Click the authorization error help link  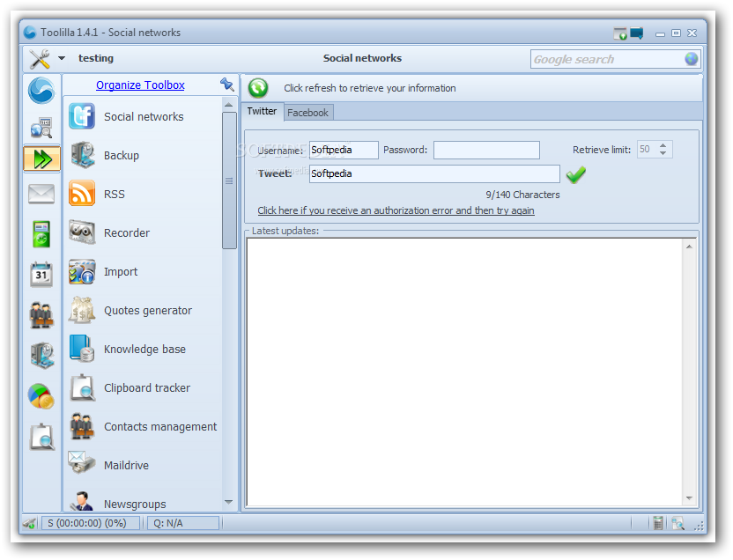coord(396,210)
